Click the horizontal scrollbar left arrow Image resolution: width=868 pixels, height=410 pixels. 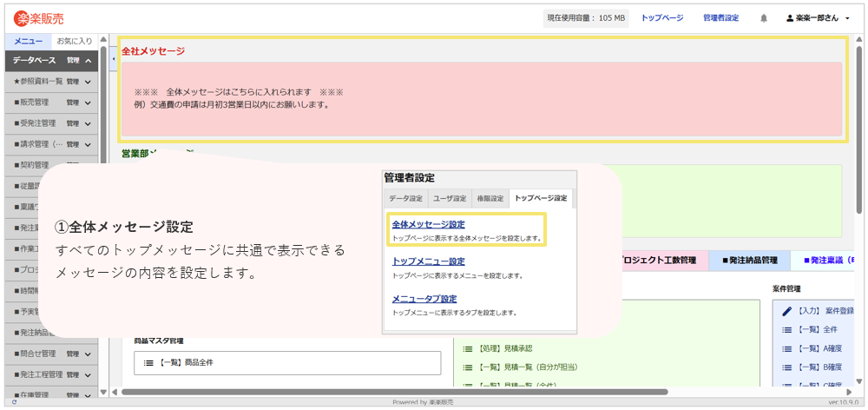tap(115, 393)
